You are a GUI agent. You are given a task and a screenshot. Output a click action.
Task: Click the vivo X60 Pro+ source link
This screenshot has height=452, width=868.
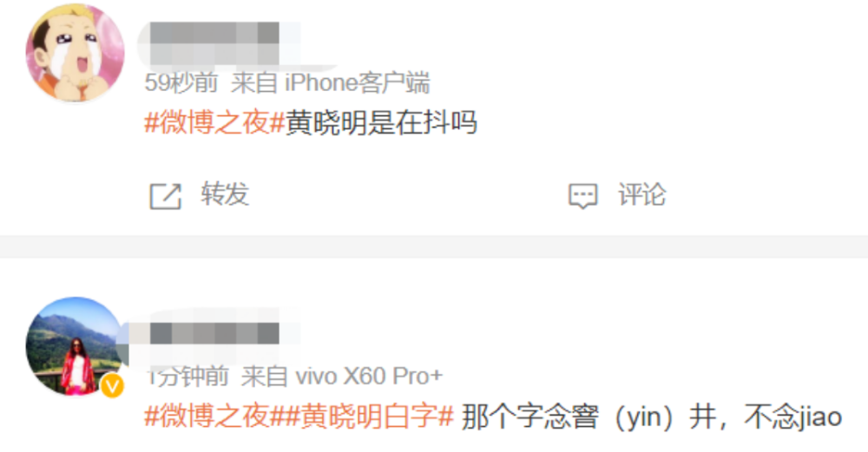(x=369, y=377)
